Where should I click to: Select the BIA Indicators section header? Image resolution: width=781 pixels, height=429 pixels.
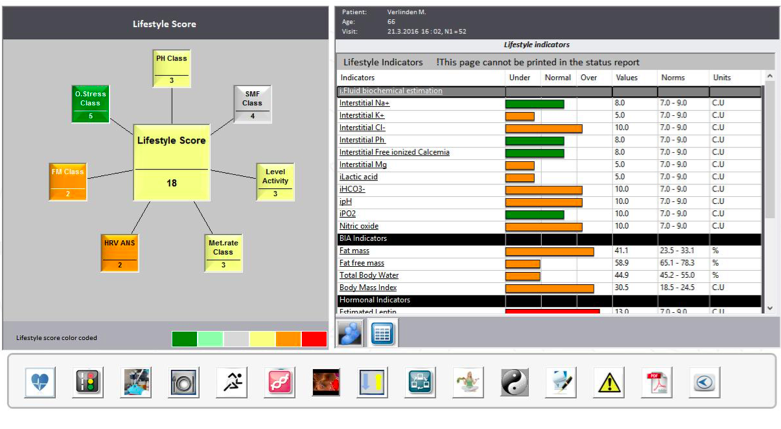tap(549, 239)
